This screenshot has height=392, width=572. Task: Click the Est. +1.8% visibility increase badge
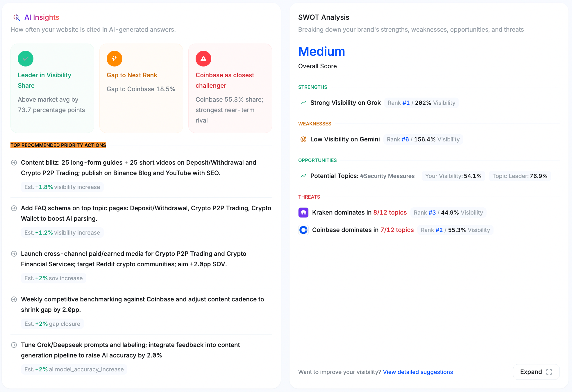(x=62, y=187)
